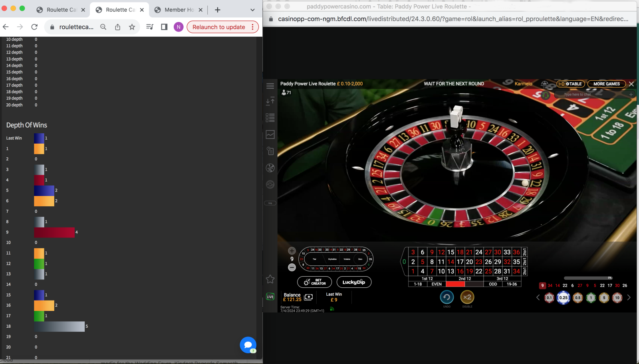This screenshot has width=639, height=364.
Task: Bet on the black color box
Action: [474, 284]
